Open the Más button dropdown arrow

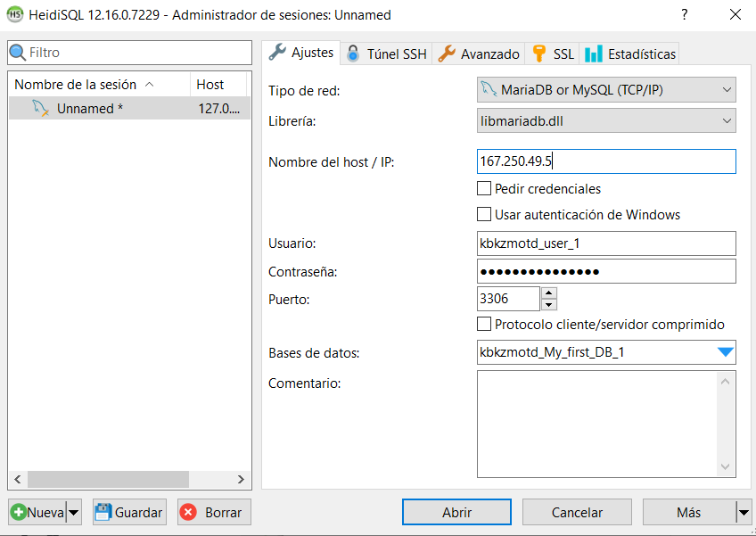[744, 512]
